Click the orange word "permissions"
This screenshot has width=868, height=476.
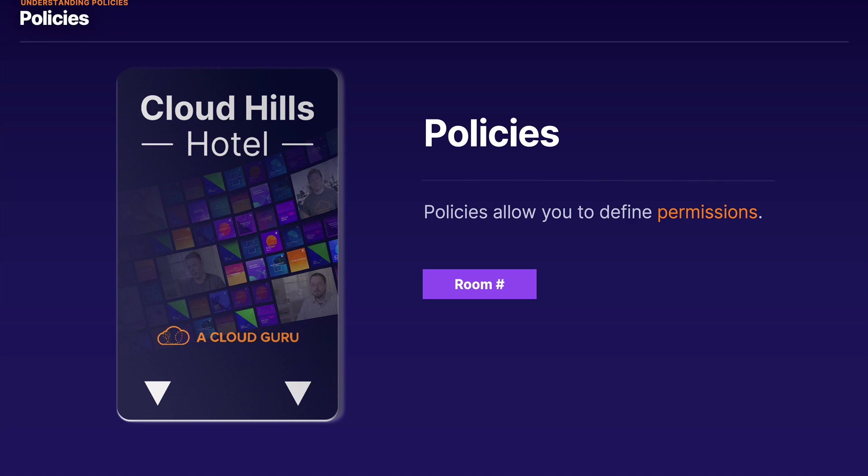(x=707, y=212)
